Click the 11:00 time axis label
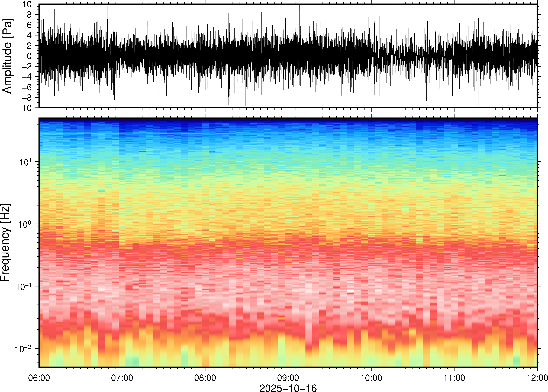This screenshot has width=548, height=392. click(x=454, y=378)
